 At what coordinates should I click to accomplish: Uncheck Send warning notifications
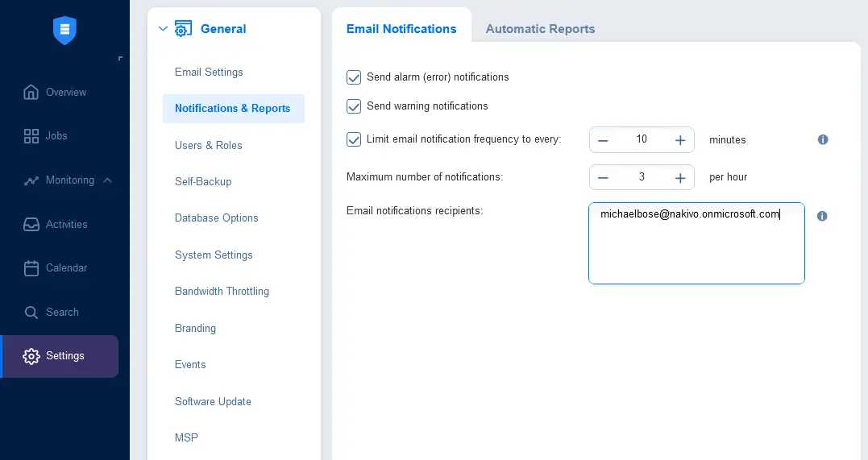[354, 106]
